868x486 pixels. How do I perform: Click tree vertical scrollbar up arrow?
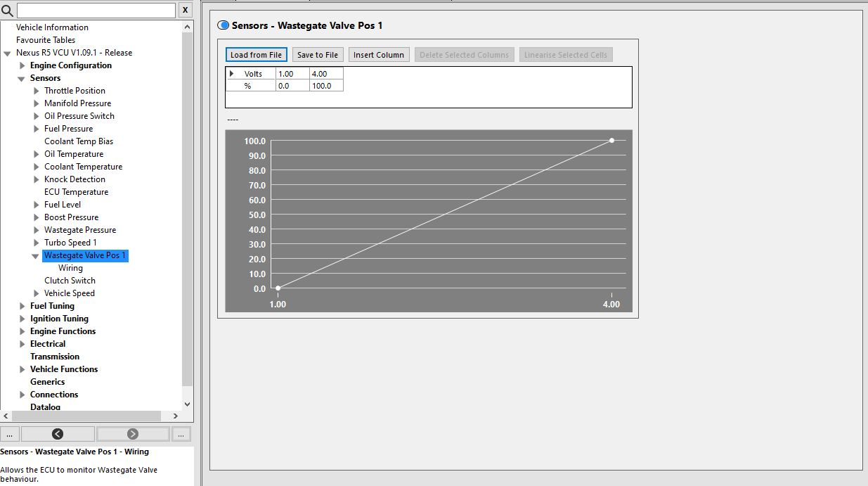tap(187, 27)
